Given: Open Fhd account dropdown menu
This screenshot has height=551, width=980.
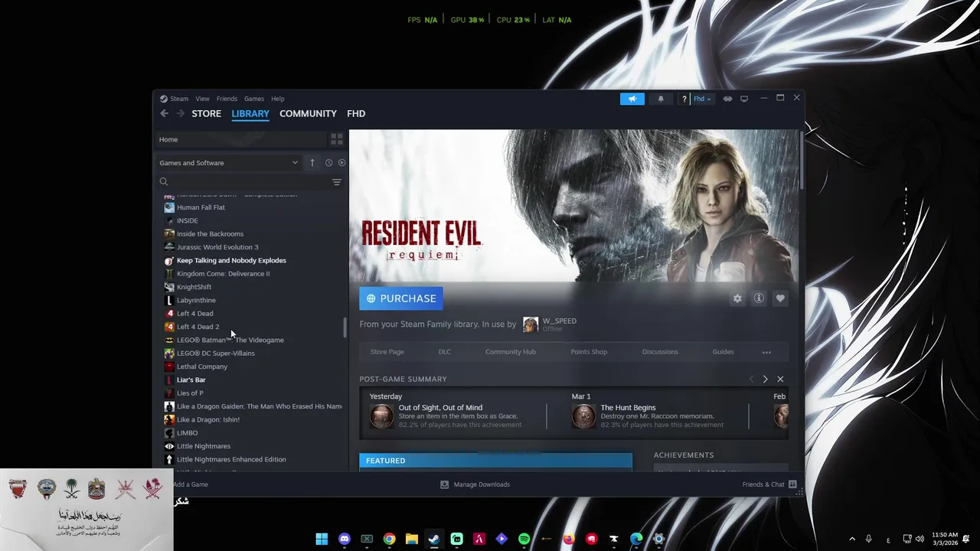Looking at the screenshot, I should point(702,99).
